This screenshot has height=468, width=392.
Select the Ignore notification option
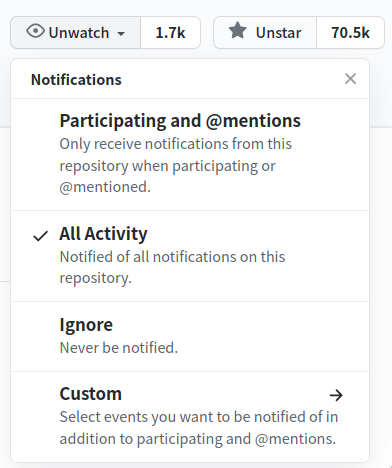pos(190,337)
